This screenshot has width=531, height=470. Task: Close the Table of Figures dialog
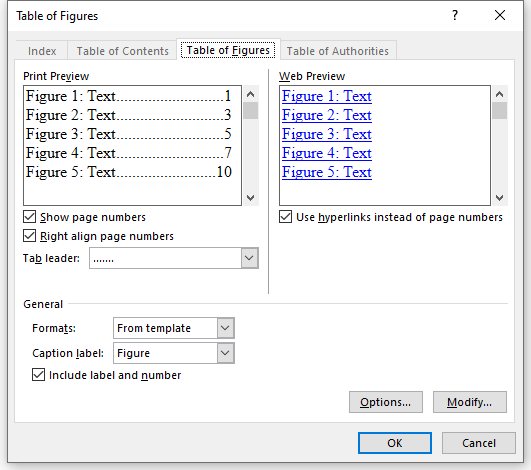pyautogui.click(x=500, y=15)
